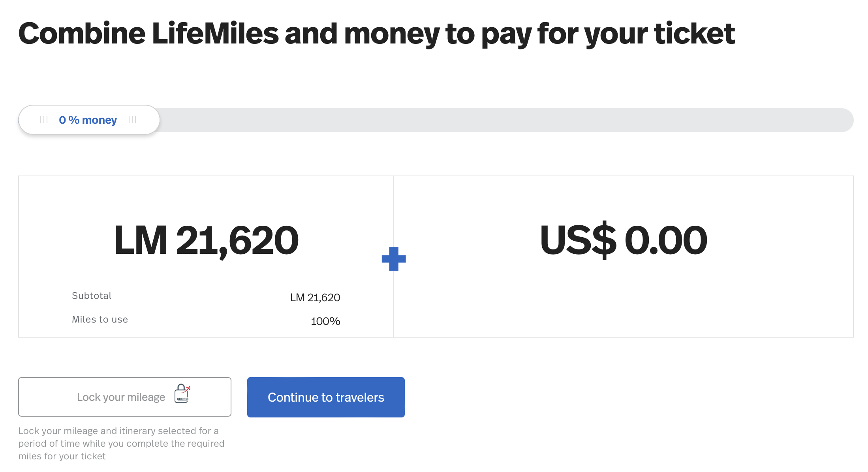
Task: Click the subtotal value LM 21,620
Action: click(x=315, y=297)
